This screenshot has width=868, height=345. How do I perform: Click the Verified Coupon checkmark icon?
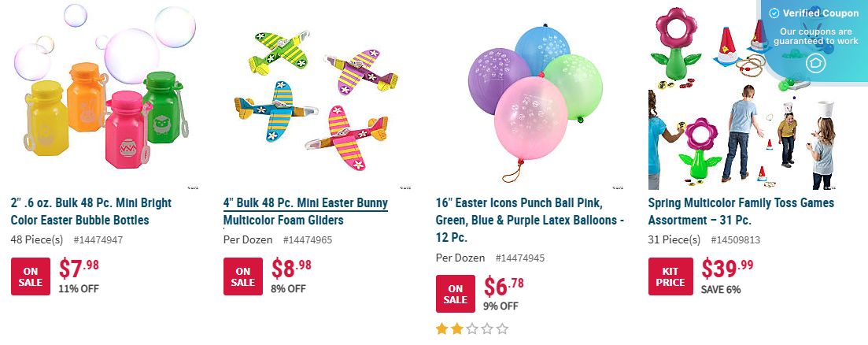pos(774,13)
